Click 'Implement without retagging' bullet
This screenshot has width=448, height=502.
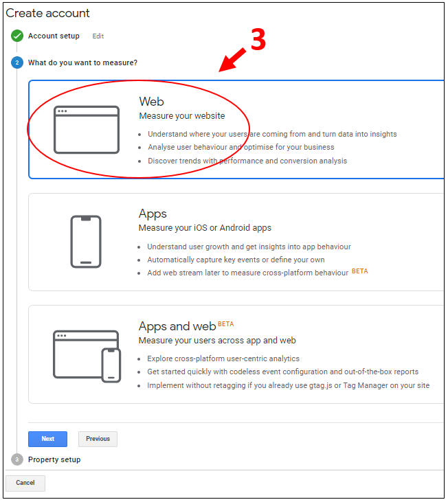(288, 385)
